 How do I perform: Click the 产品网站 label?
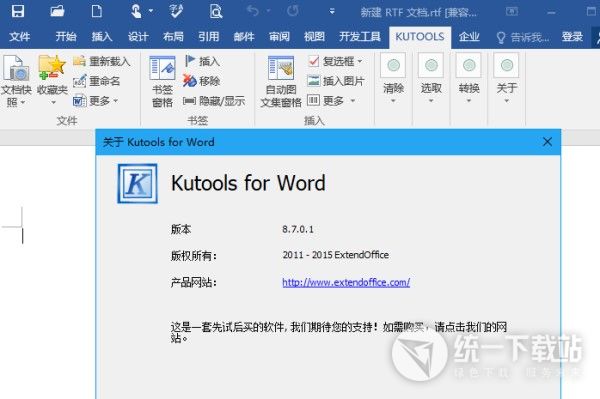(194, 283)
